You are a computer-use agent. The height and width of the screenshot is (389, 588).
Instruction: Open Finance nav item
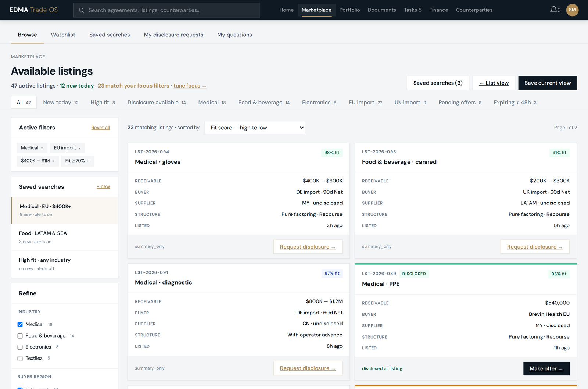click(x=438, y=10)
